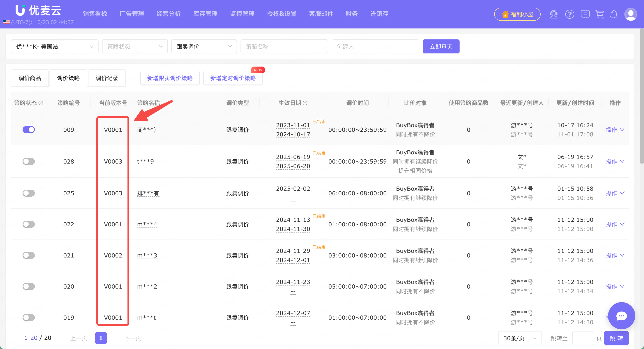Open the 库存管理 menu
The width and height of the screenshot is (644, 349).
tap(205, 14)
